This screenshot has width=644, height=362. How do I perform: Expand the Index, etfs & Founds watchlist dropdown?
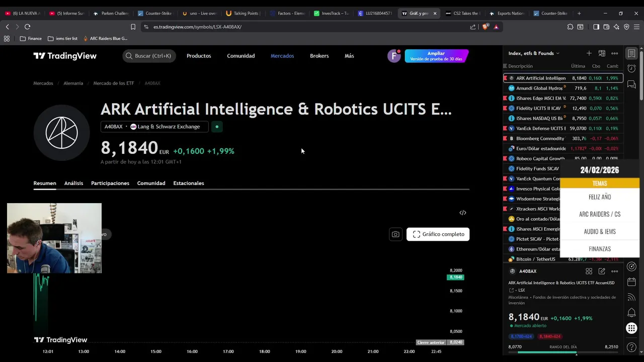click(534, 53)
